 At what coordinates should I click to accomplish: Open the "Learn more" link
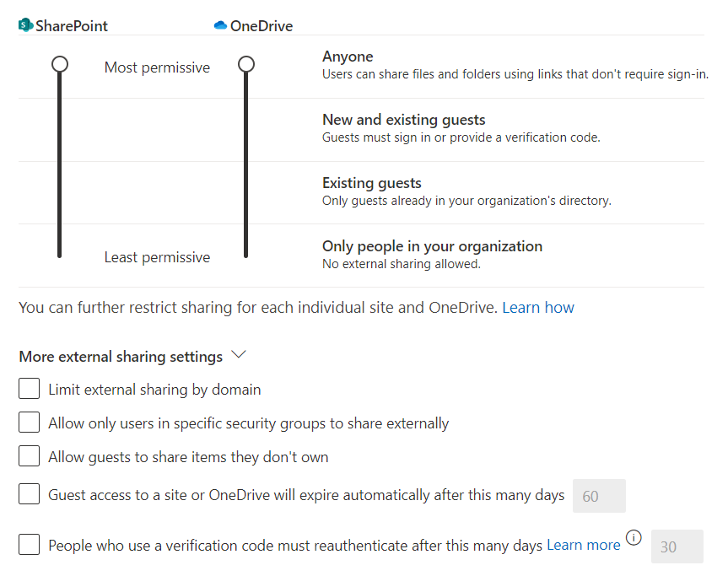pyautogui.click(x=583, y=545)
